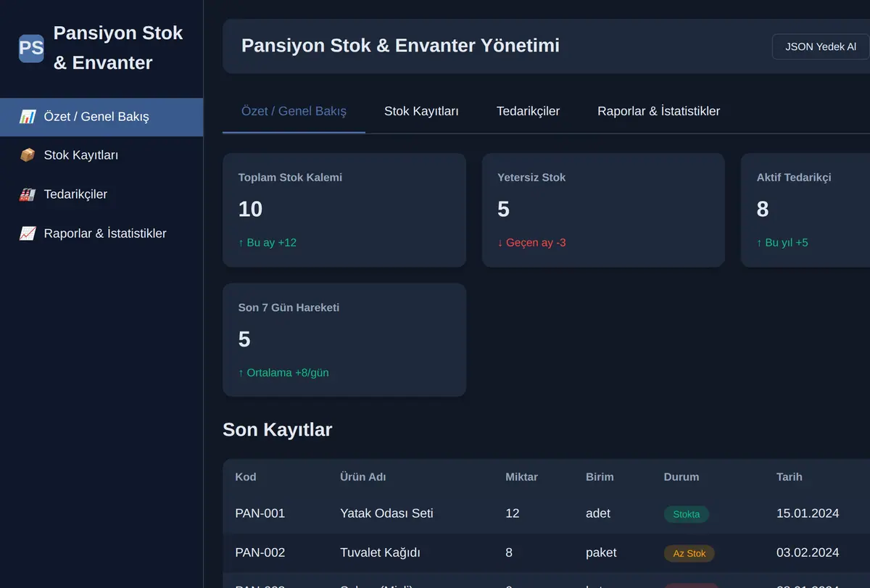
Task: Select the PAN-002 code cell
Action: [260, 552]
